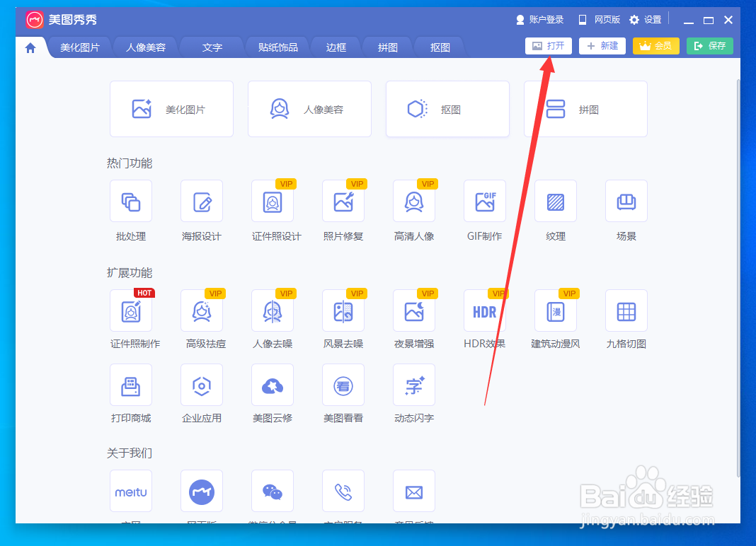
Task: Select the 动态闪字 animated text tool
Action: (414, 385)
